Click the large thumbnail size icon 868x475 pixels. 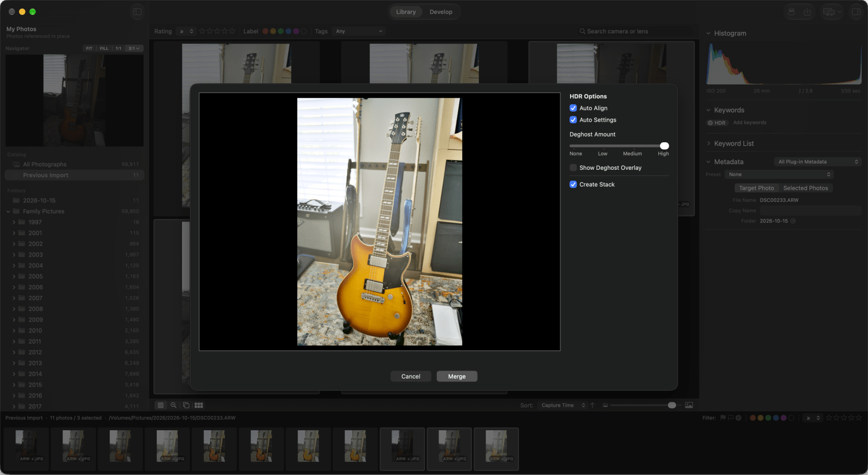coord(689,405)
